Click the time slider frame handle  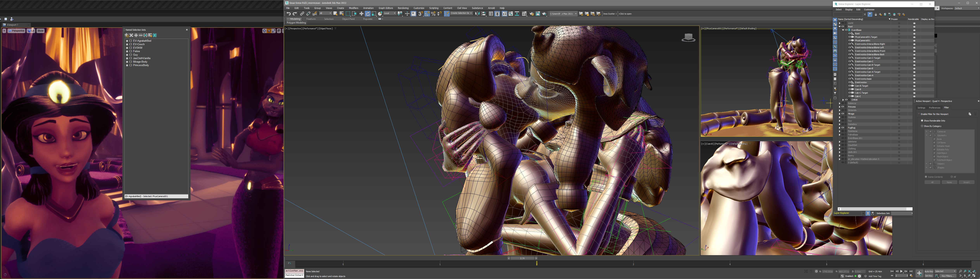click(x=522, y=258)
